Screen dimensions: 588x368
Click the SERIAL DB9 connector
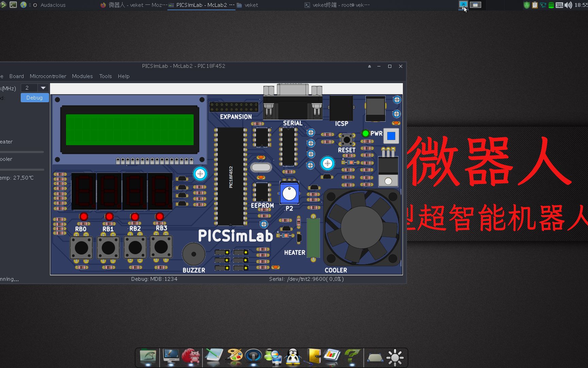(x=293, y=102)
